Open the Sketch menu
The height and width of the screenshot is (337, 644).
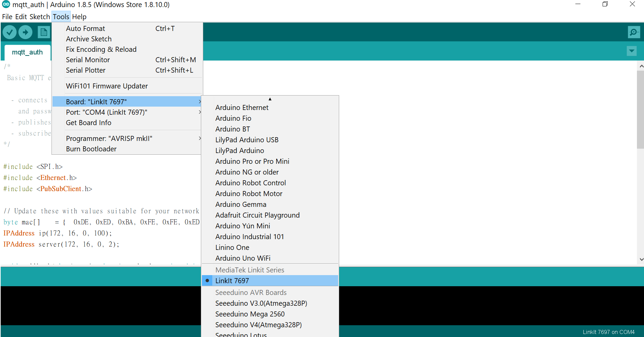click(40, 17)
